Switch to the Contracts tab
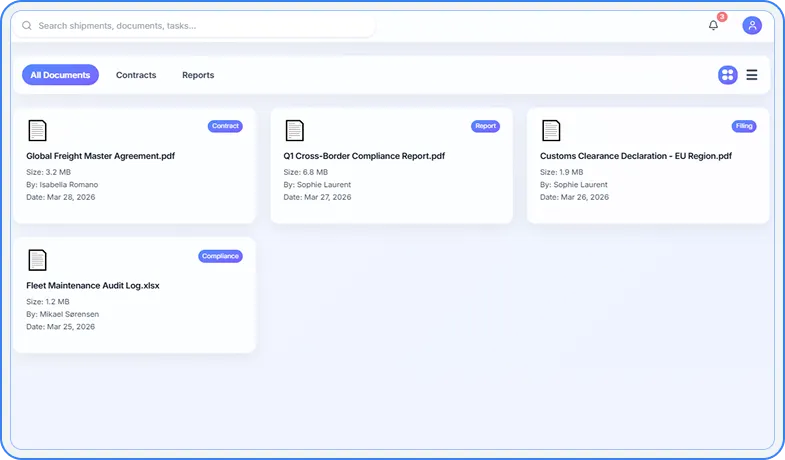Viewport: 785px width, 460px height. click(x=136, y=75)
